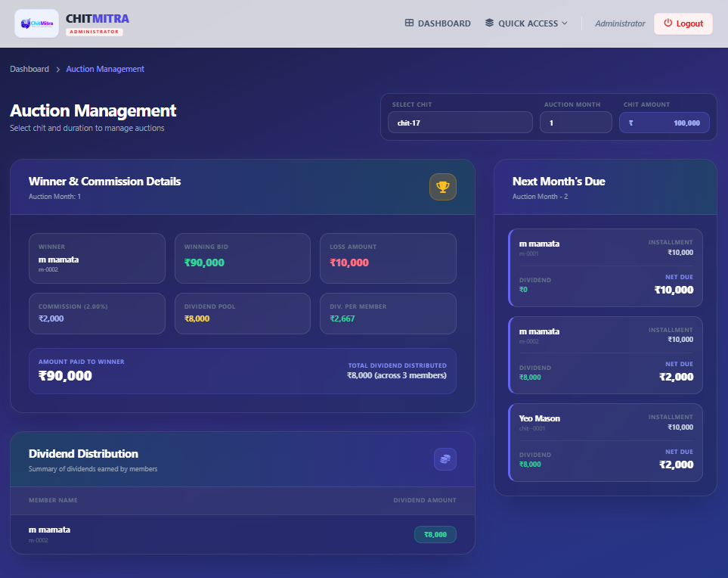This screenshot has width=728, height=578.
Task: Click the Quick Access layers icon
Action: [x=489, y=23]
